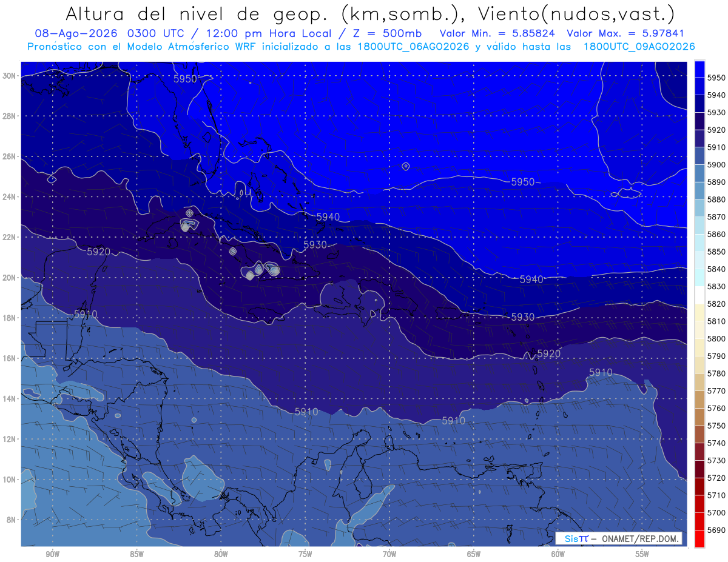Click the 90W longitude axis label
The image size is (728, 562).
coord(52,554)
